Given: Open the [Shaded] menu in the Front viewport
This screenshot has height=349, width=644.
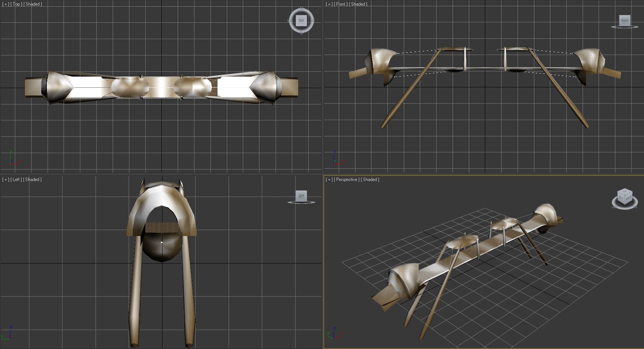Looking at the screenshot, I should pos(358,4).
